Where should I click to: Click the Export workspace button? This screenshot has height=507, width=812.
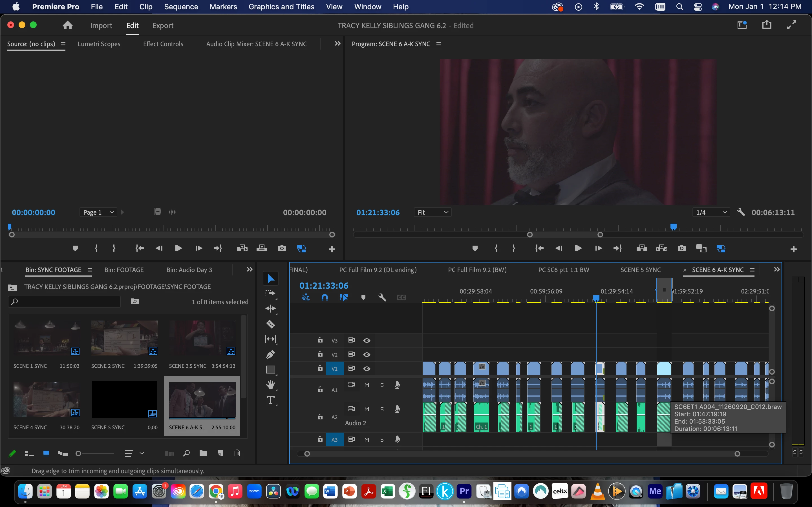tap(163, 25)
